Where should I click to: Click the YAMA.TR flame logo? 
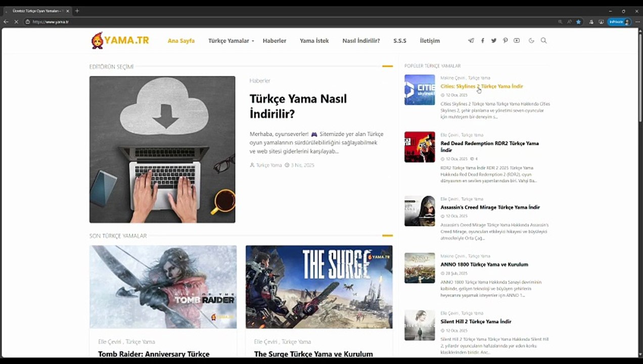(120, 40)
